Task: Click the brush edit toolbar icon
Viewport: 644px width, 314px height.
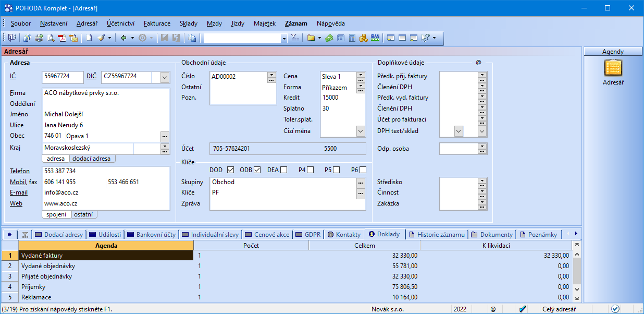Action: point(101,38)
